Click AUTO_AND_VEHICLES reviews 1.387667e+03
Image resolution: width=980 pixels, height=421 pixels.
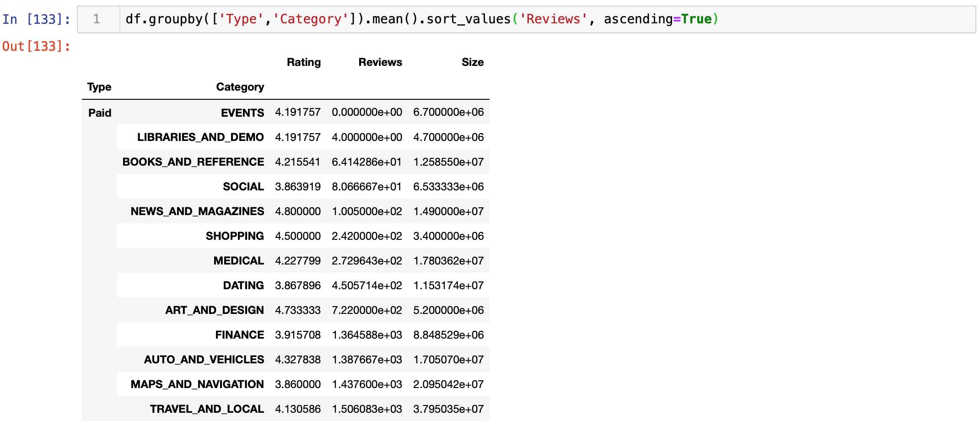click(367, 360)
